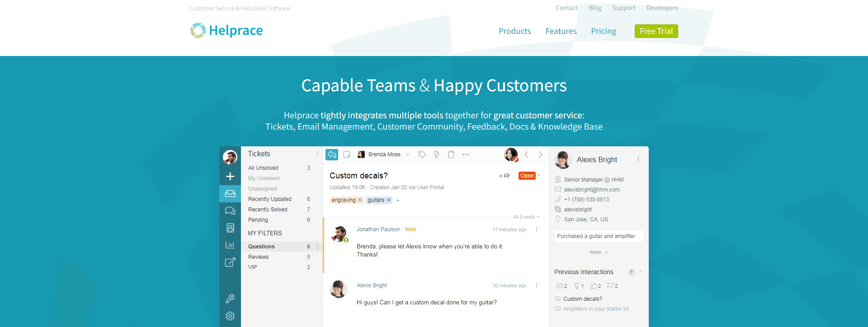
Task: Open the Open status dropdown
Action: [529, 176]
